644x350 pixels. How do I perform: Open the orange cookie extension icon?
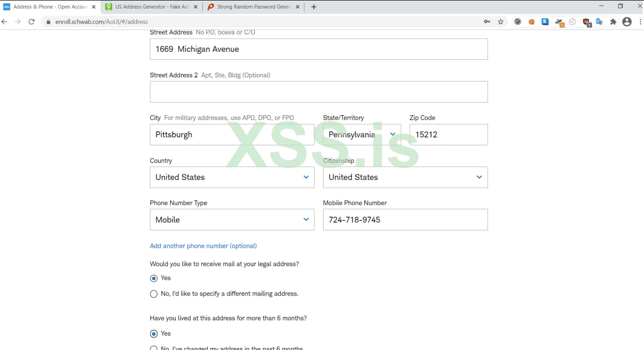pos(531,22)
